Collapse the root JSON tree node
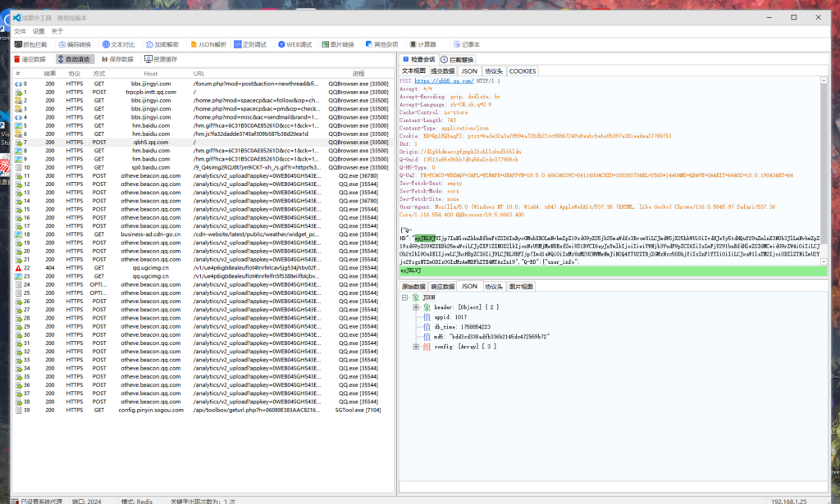Viewport: 840px width, 504px height. [x=406, y=297]
